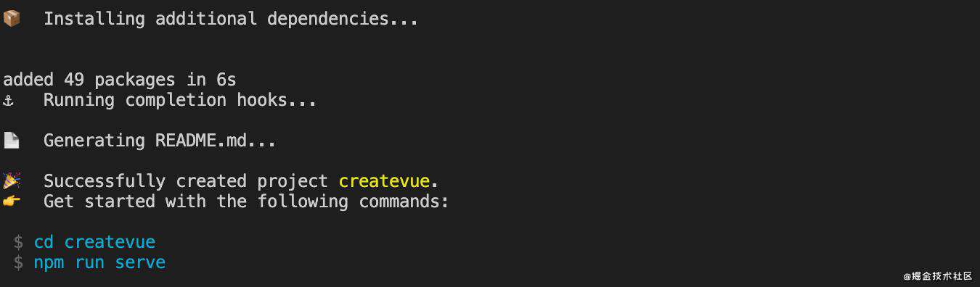Click the package box emoji icon

click(12, 19)
